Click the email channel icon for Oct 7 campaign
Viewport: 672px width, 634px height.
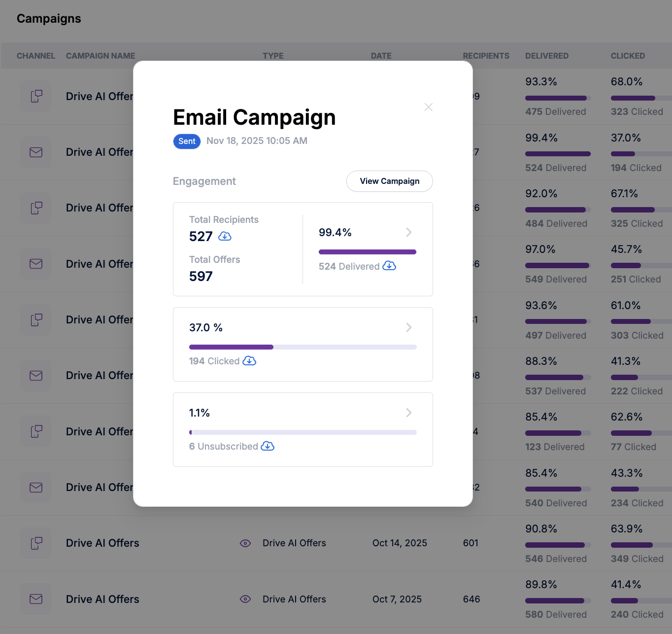tap(36, 599)
